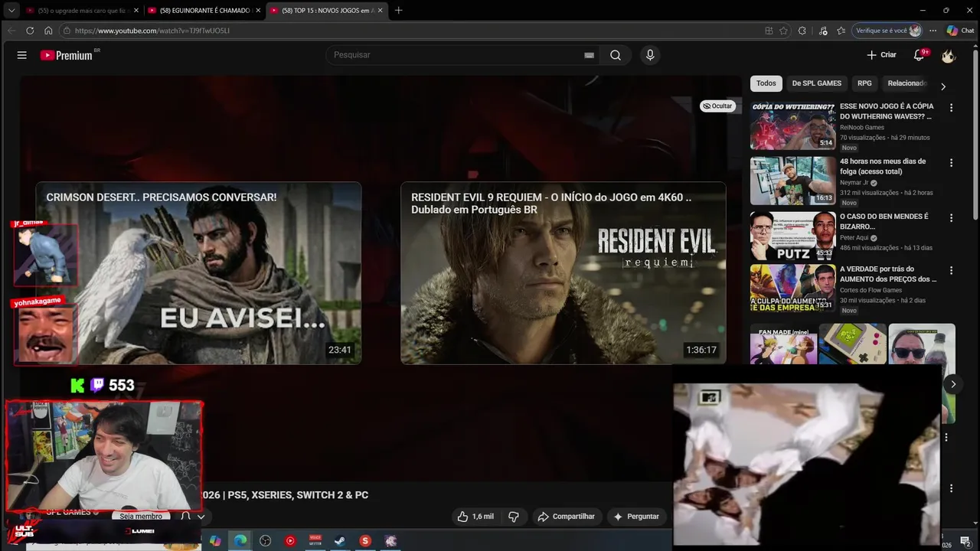
Task: Open YouTube notifications bell
Action: pyautogui.click(x=919, y=55)
